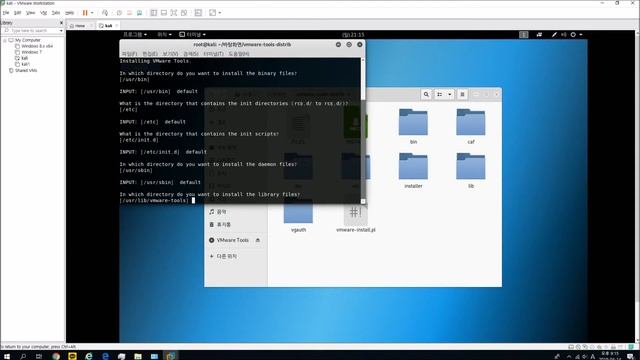Screen dimensions: 640x360
Task: Click the send Ctrl+Alt+Del toolbar icon
Action: click(x=105, y=13)
